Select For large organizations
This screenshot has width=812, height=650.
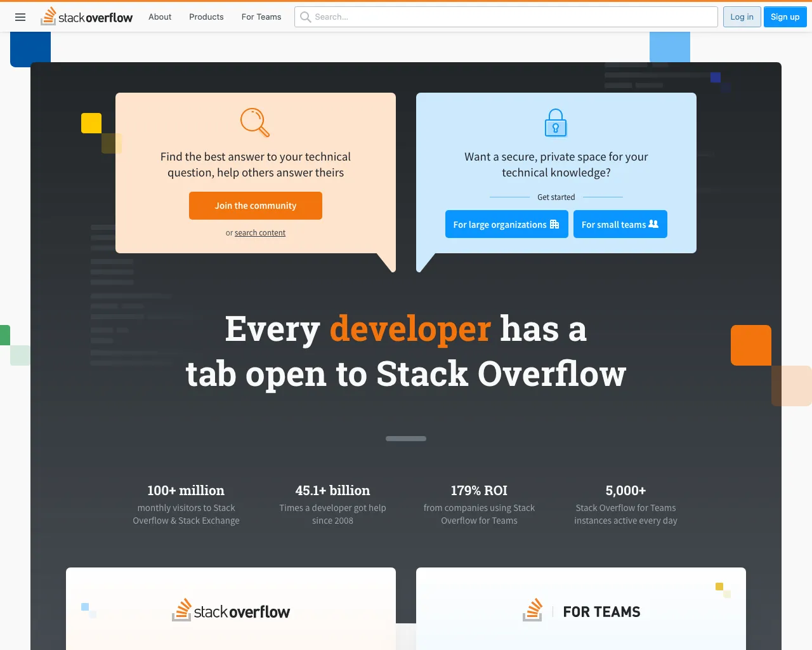pyautogui.click(x=506, y=224)
